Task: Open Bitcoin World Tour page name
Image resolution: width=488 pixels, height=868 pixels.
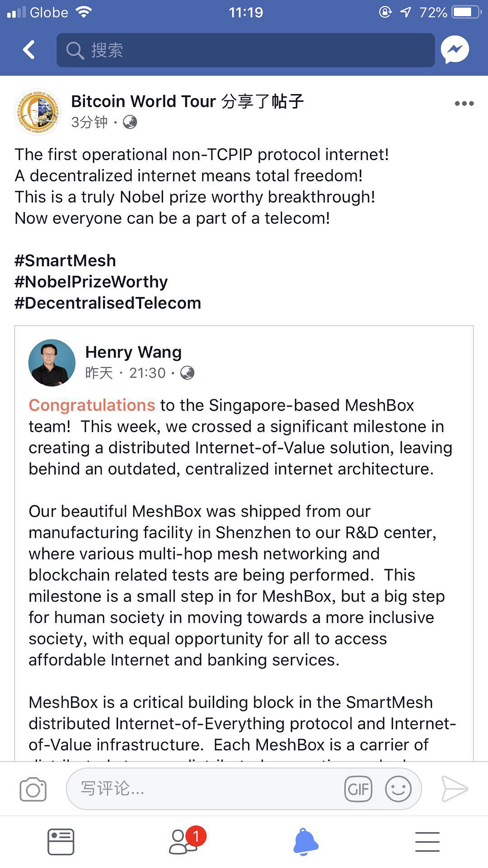Action: pyautogui.click(x=143, y=101)
